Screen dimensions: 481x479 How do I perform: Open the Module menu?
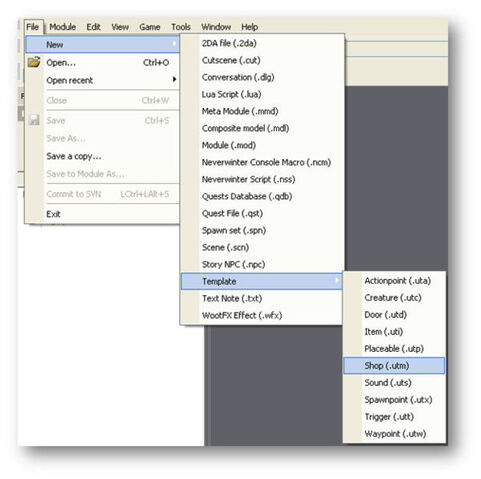(x=63, y=27)
